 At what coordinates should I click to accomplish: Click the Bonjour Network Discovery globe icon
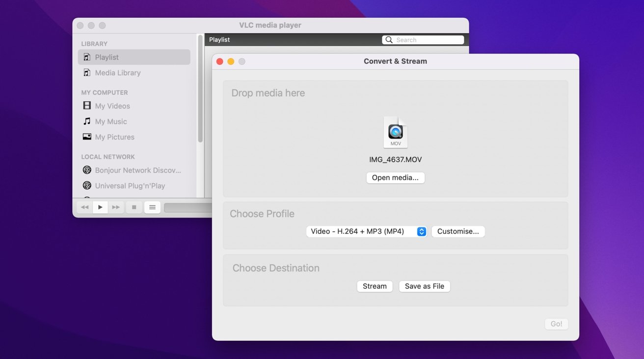(x=87, y=170)
